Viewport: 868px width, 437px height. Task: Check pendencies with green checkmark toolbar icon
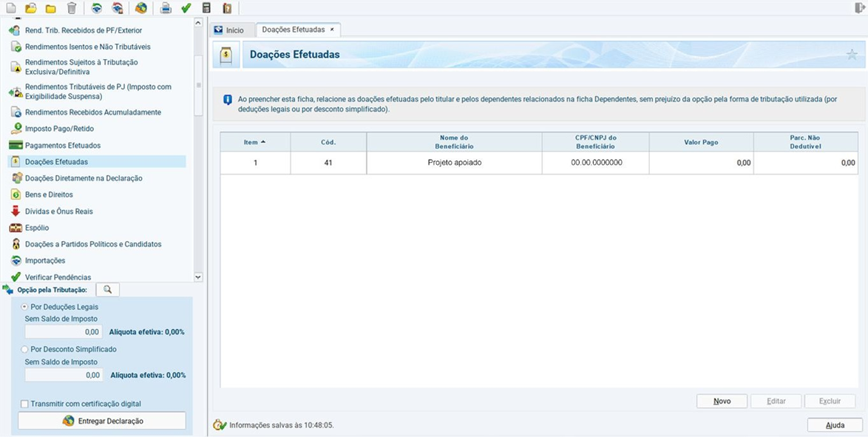pyautogui.click(x=186, y=7)
